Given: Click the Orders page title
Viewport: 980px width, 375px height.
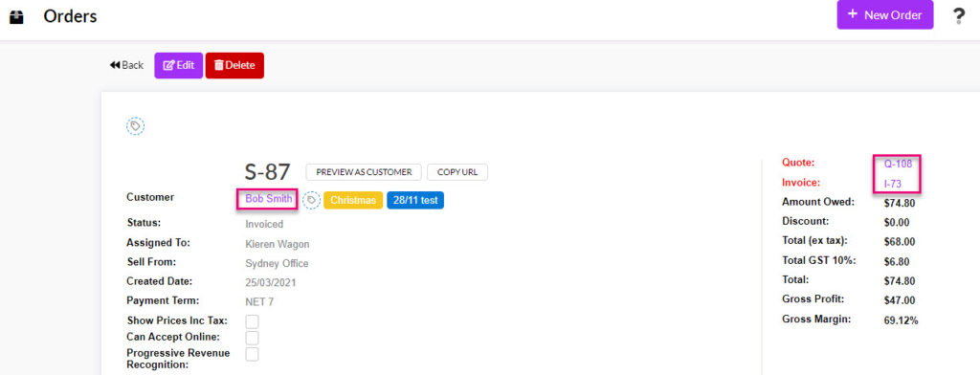Looking at the screenshot, I should pyautogui.click(x=70, y=15).
